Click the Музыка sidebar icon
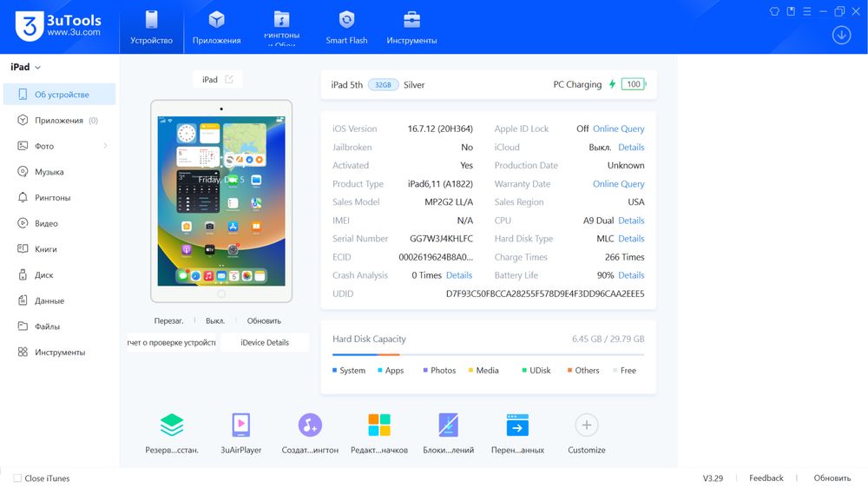Viewport: 868px width, 488px height. pos(23,171)
